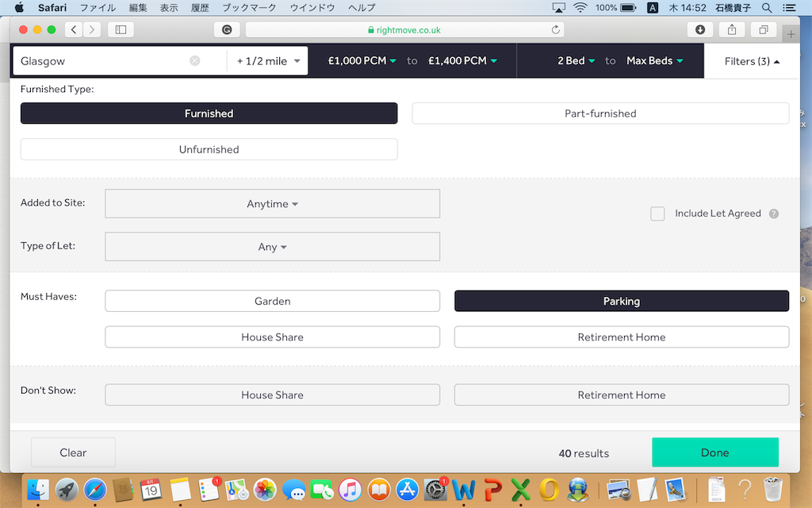812x508 pixels.
Task: Open the Safari share menu
Action: pyautogui.click(x=732, y=29)
